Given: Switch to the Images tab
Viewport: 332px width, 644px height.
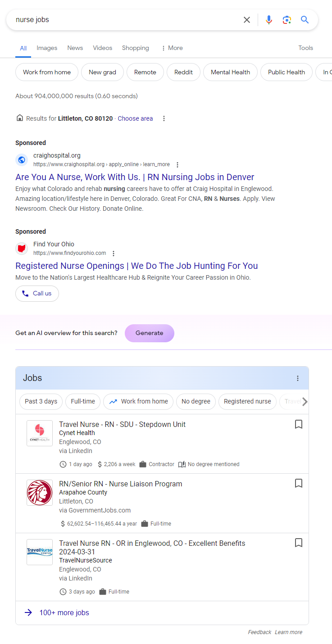Looking at the screenshot, I should coord(47,48).
